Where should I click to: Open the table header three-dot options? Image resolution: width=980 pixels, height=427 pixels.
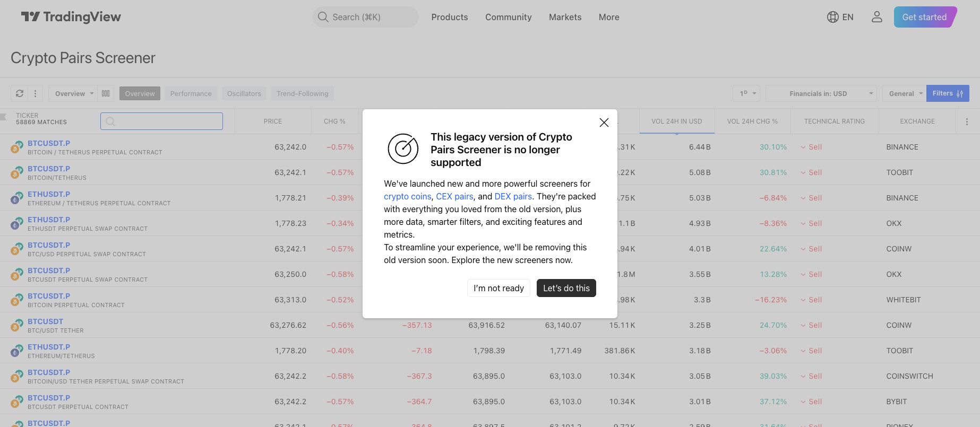click(x=967, y=121)
